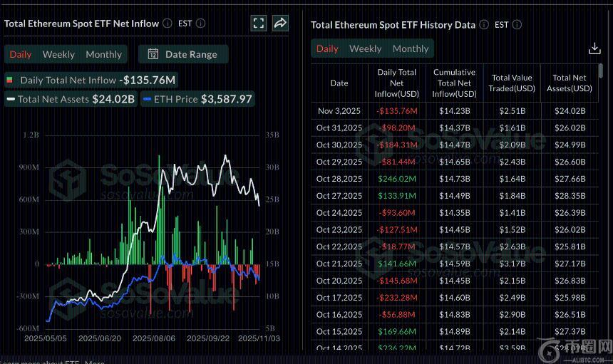Click Total Net Assets(USD) column header

(x=570, y=83)
